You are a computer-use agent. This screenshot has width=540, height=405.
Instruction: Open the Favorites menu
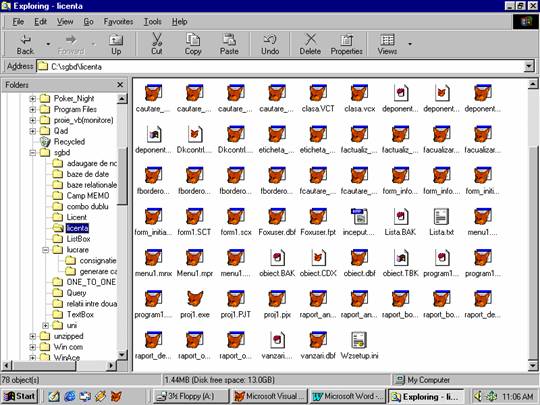coord(118,22)
